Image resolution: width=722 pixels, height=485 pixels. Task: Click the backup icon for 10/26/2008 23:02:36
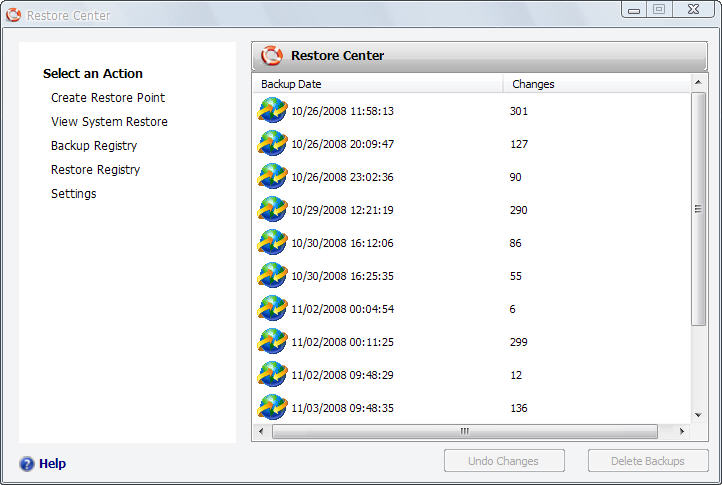coord(272,176)
